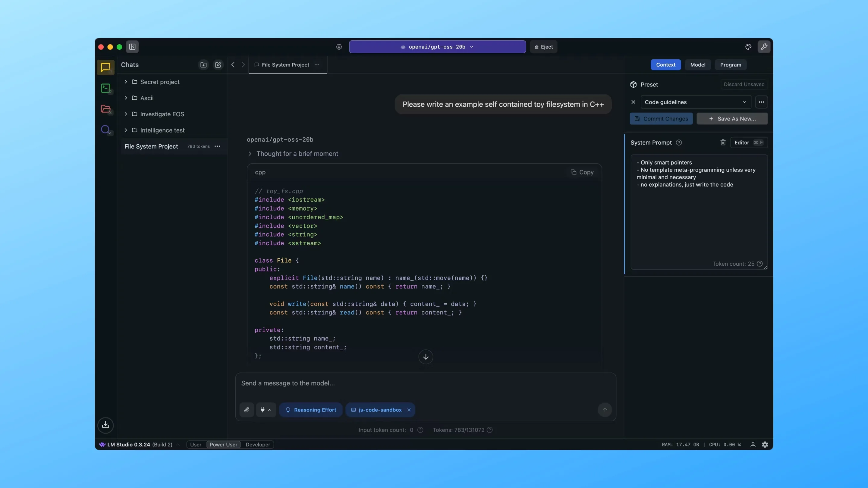
Task: Open the Chats view in left sidebar
Action: [105, 67]
